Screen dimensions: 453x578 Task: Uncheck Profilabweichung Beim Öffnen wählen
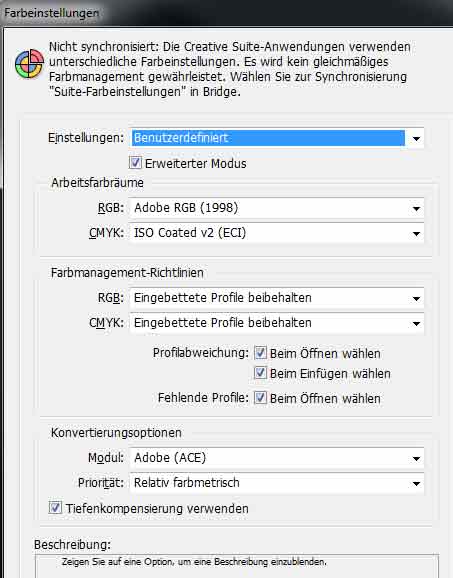(260, 353)
